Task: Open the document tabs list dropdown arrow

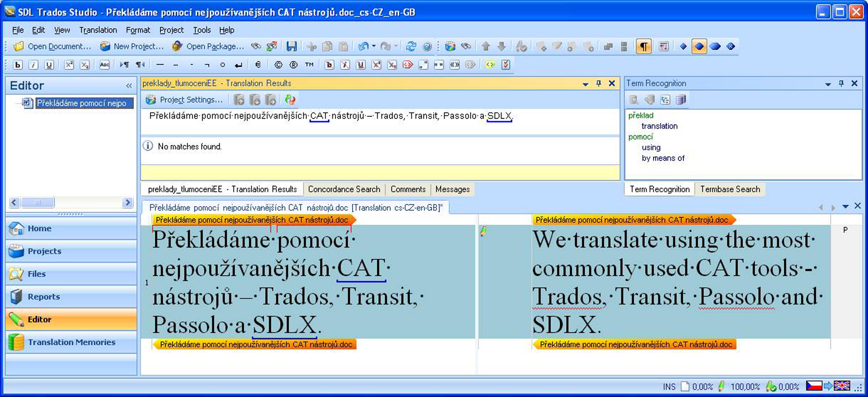Action: (x=846, y=207)
